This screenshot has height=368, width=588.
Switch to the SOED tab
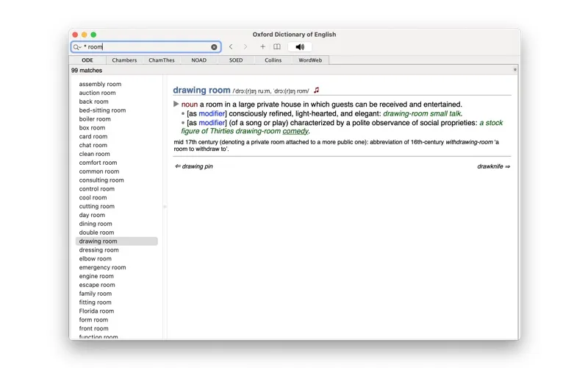(236, 60)
